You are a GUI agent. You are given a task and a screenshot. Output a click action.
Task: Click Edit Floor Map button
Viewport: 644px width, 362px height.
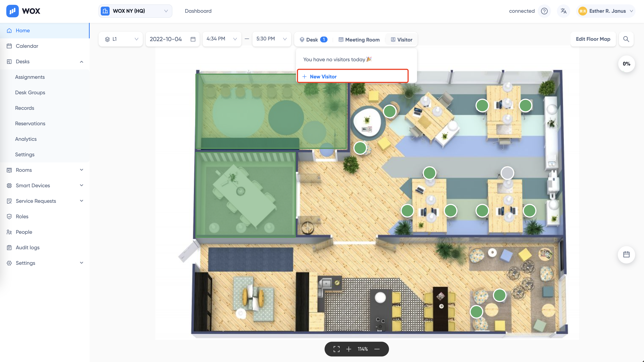pyautogui.click(x=593, y=39)
